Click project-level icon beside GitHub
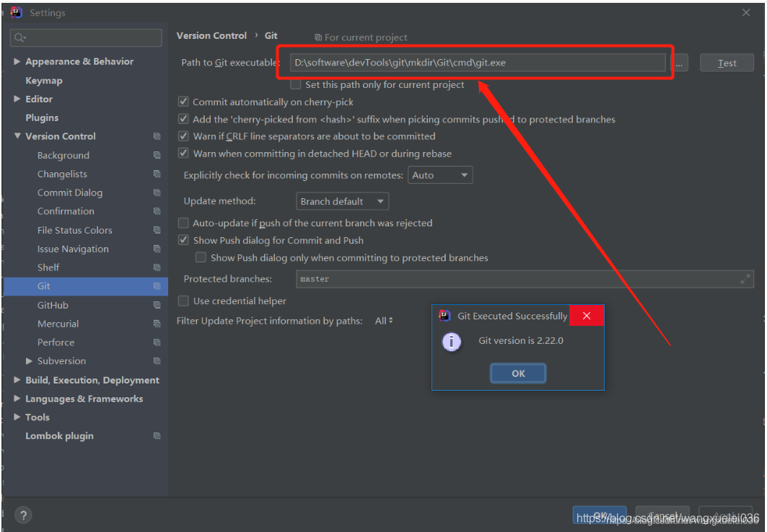 pyautogui.click(x=157, y=305)
